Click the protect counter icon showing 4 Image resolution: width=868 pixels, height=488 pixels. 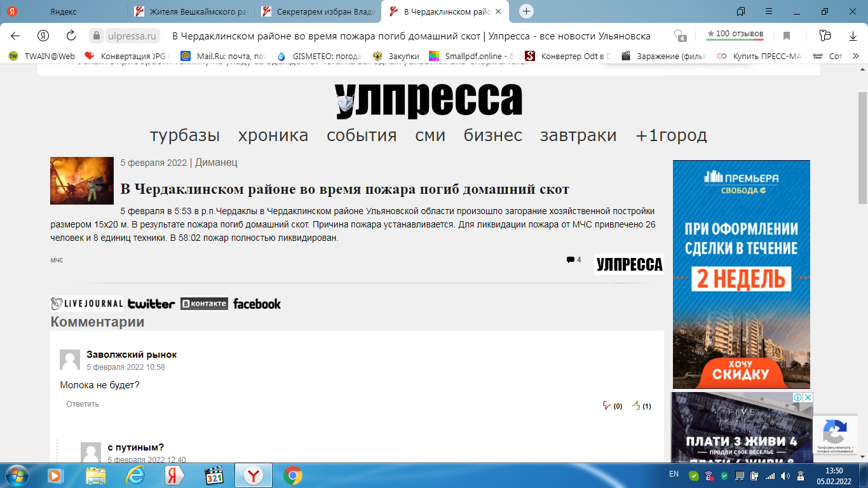click(x=681, y=36)
